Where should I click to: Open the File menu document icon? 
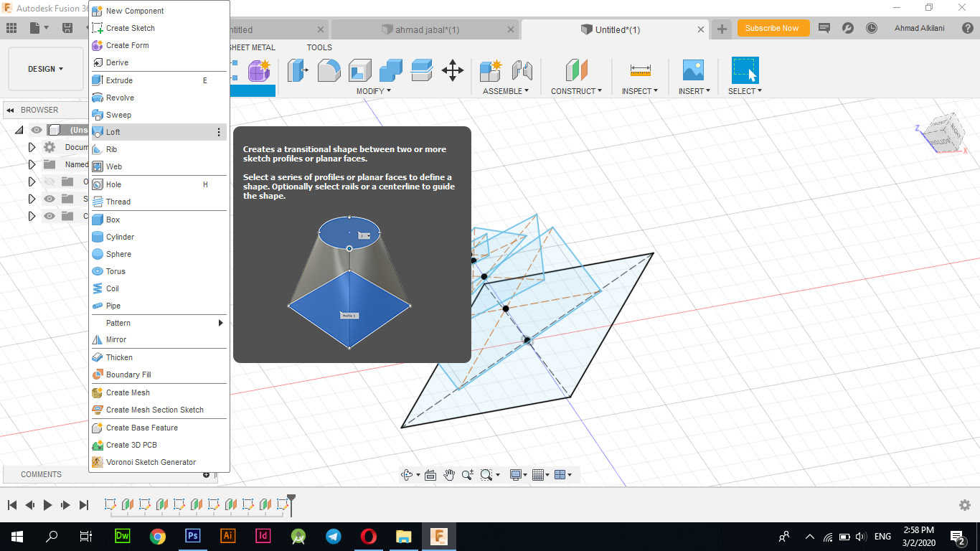39,28
